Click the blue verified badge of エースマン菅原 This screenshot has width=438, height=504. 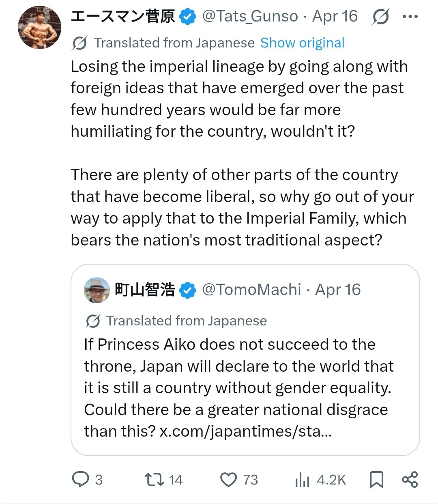[x=187, y=17]
